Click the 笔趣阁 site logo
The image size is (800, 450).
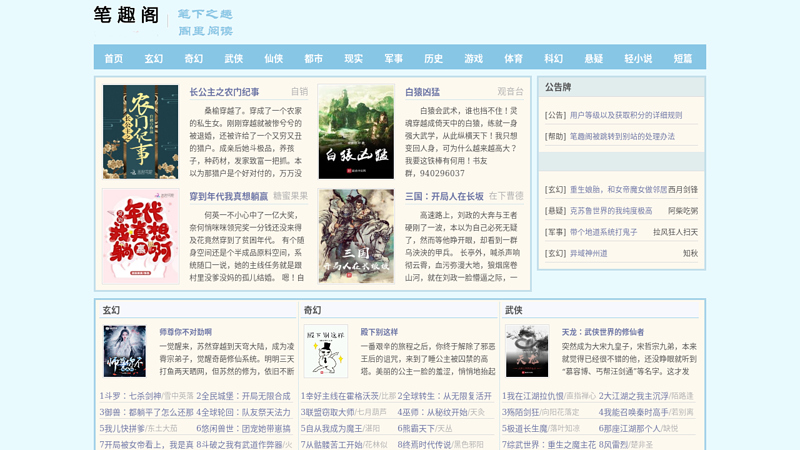click(x=127, y=15)
